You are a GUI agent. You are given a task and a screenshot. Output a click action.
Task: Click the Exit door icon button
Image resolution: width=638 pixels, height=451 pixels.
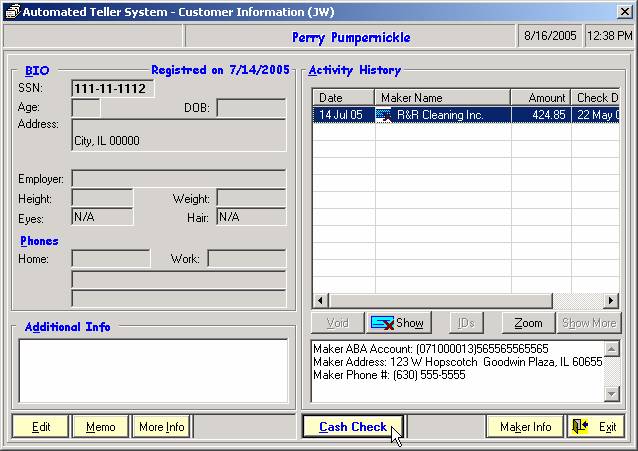[595, 427]
